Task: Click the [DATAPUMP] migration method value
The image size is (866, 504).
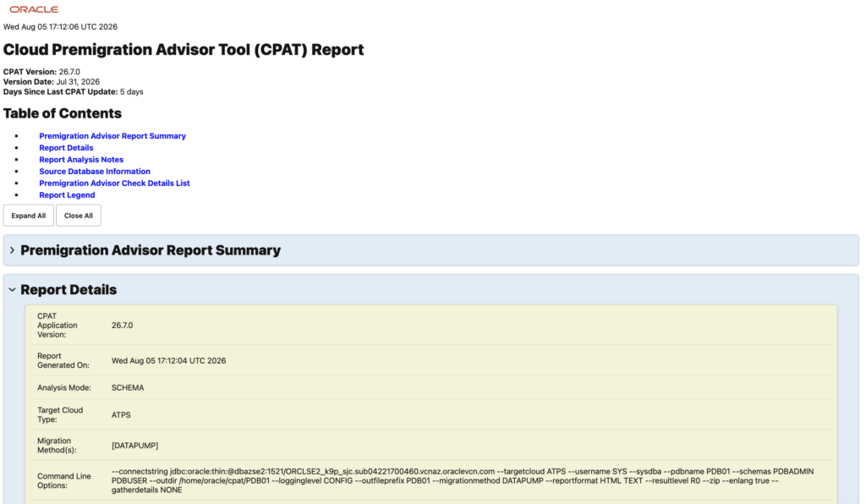Action: point(134,446)
